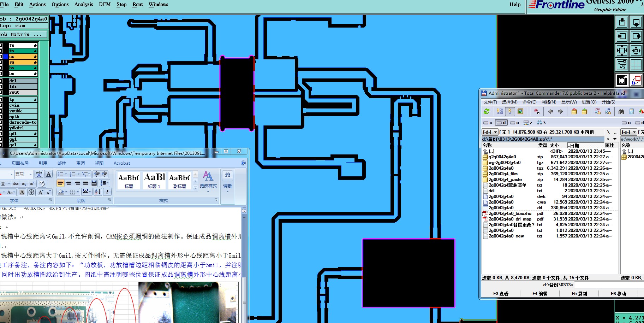Click the sort A-Z icon in Word
Image resolution: width=644 pixels, height=323 pixels.
click(98, 192)
